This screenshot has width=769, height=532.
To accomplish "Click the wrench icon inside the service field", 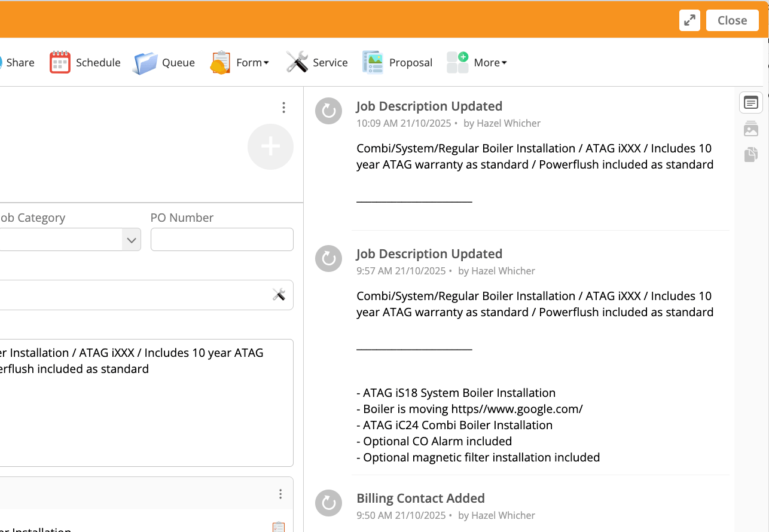I will pos(279,294).
